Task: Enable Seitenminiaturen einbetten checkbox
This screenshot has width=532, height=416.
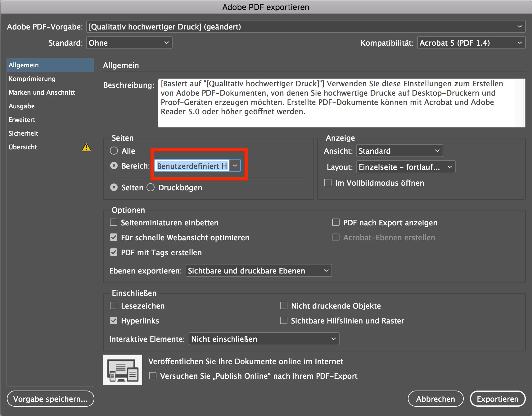Action: pyautogui.click(x=114, y=223)
